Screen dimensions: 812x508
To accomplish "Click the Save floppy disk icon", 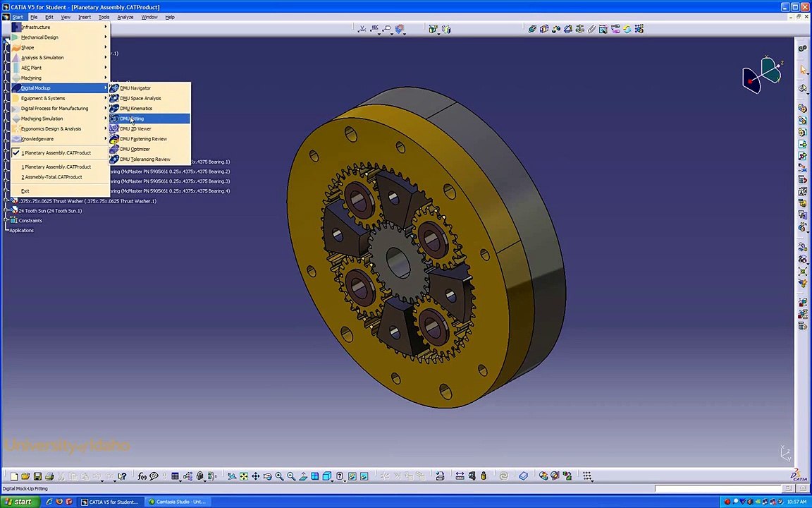I will 37,476.
